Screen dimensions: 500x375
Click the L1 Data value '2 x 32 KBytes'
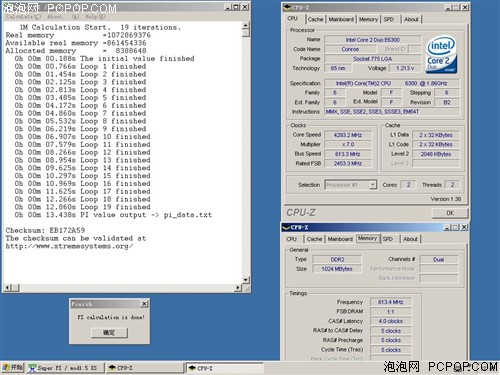436,135
